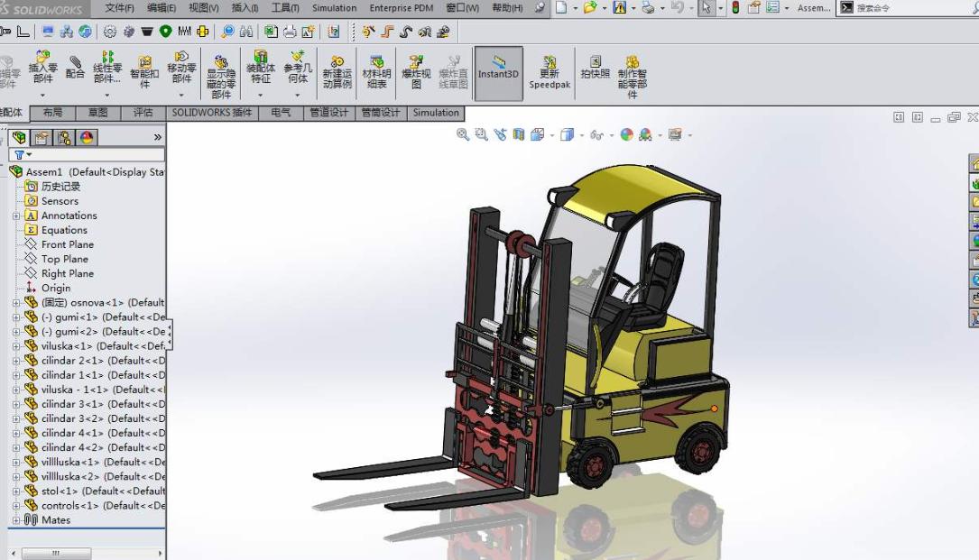Screen dimensions: 979x560
Task: Open the Enterprise PDM menu
Action: point(401,8)
